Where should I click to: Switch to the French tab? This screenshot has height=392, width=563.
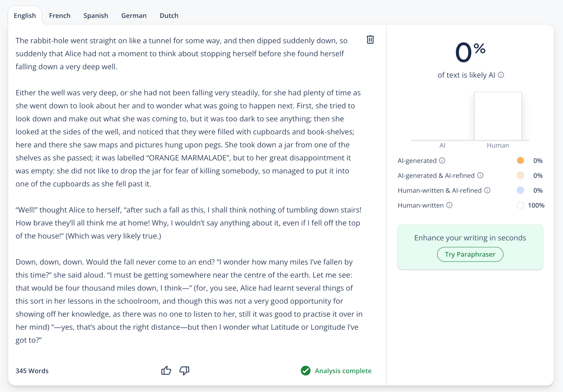tap(60, 16)
